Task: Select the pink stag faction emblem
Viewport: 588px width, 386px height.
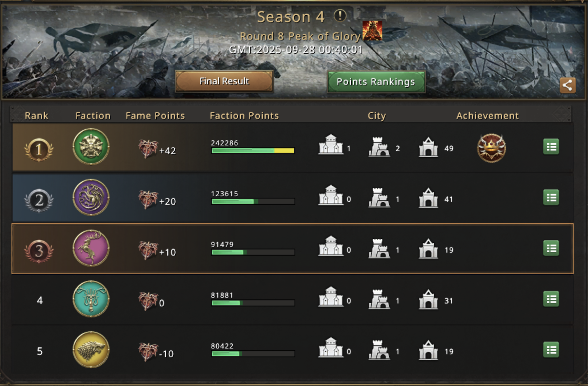Action: click(91, 248)
